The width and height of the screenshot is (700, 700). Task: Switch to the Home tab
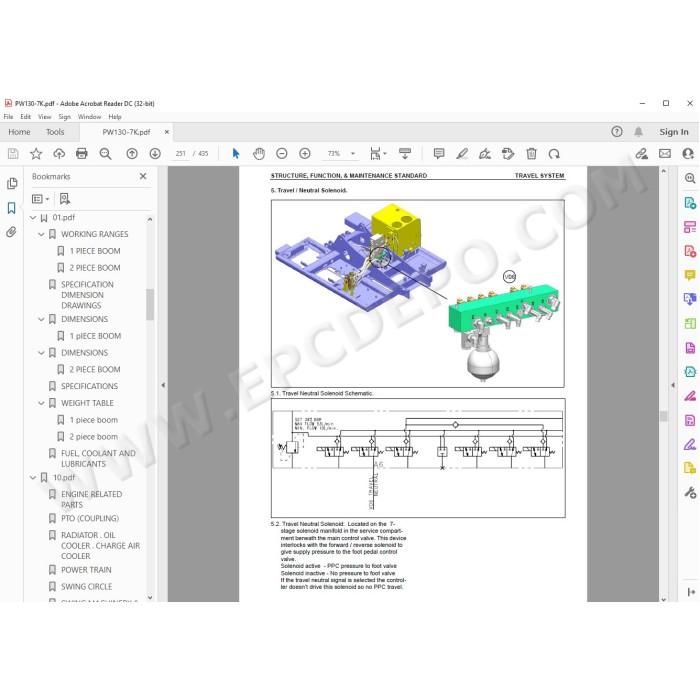pos(19,132)
